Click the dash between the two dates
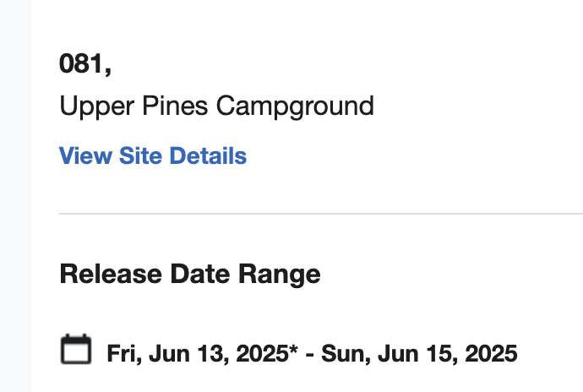This screenshot has width=583, height=392. (x=310, y=353)
